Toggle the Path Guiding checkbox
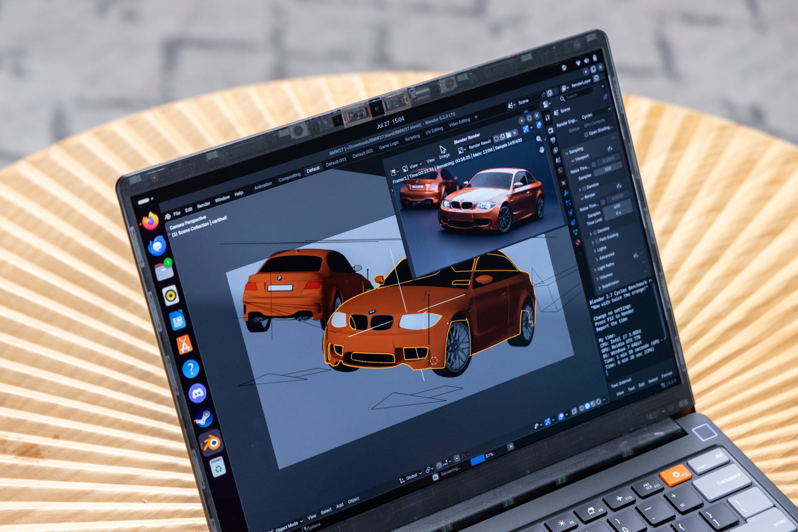Image resolution: width=798 pixels, height=532 pixels. coord(597,241)
